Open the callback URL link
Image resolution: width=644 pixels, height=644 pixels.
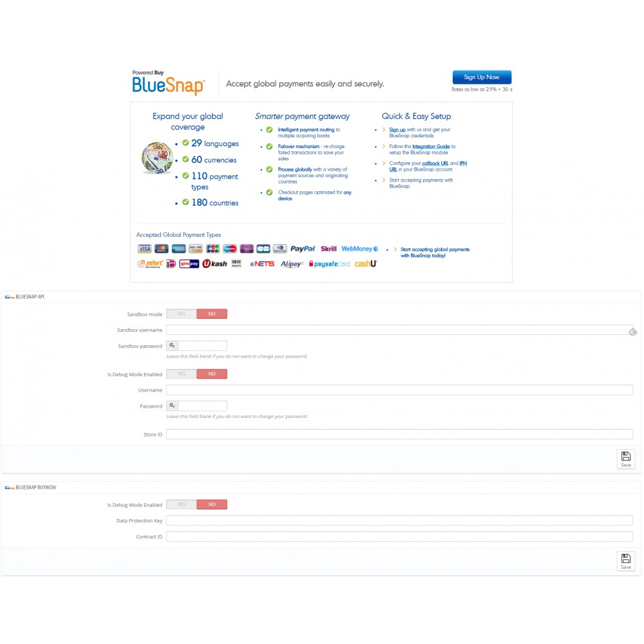click(435, 164)
